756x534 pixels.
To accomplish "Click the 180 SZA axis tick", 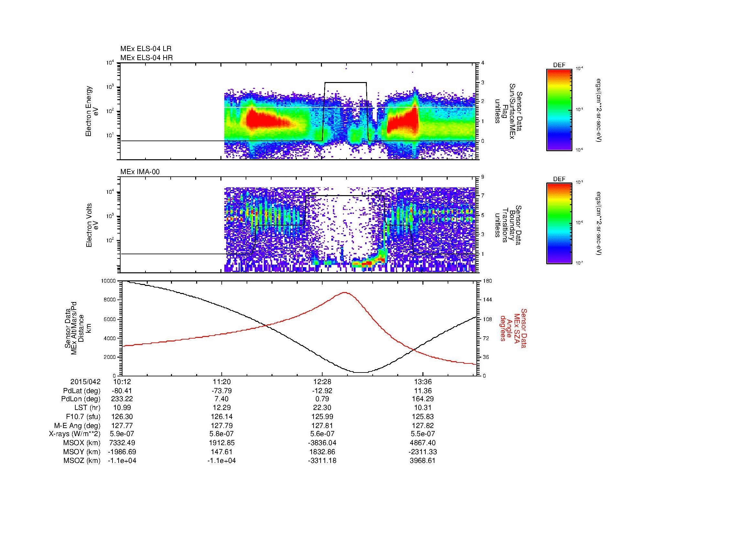I will point(487,281).
